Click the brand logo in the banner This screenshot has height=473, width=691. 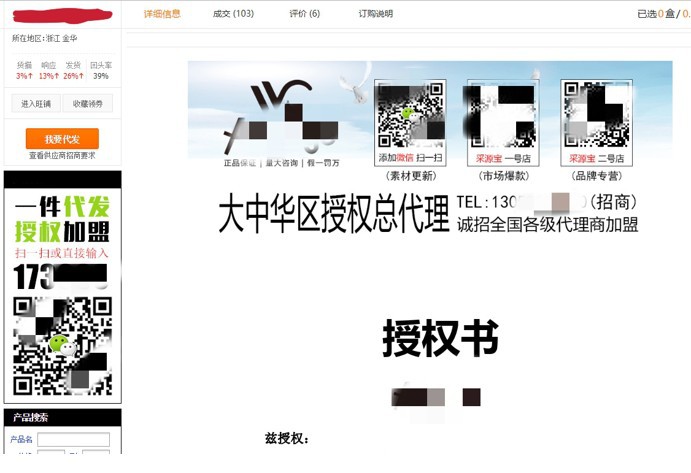coord(280,117)
